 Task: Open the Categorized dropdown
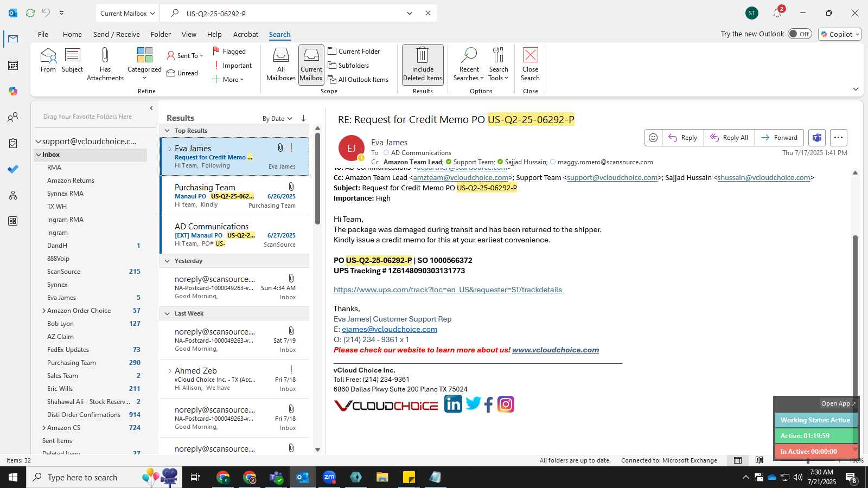tap(144, 65)
